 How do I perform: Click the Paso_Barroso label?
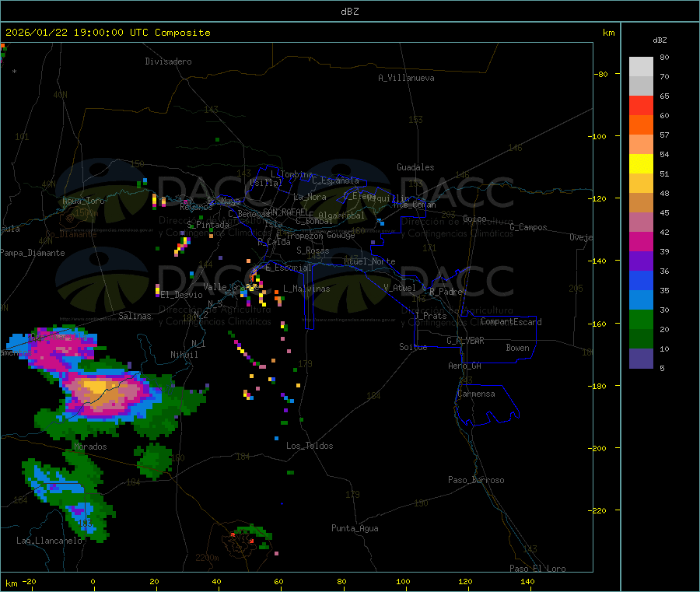(476, 480)
